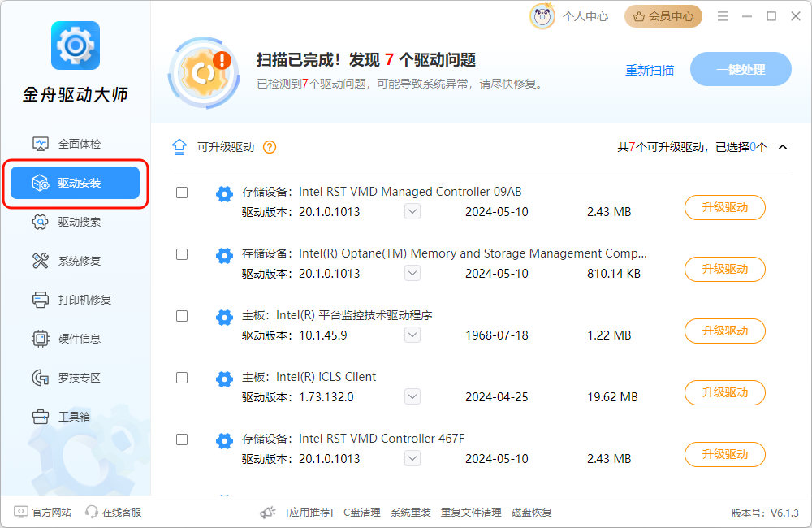Click 升级驱动 for Intel iCLS Client
Viewport: 812px width, 528px height.
[724, 392]
